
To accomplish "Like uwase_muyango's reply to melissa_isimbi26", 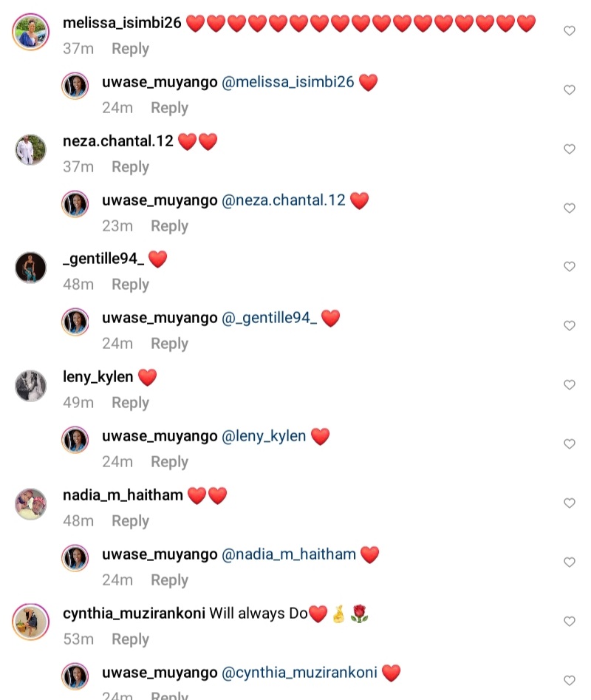I will click(x=569, y=89).
